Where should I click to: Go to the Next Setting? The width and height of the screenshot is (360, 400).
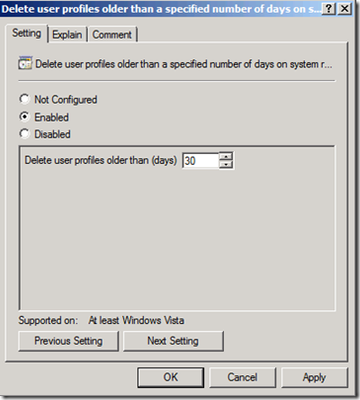tap(173, 341)
